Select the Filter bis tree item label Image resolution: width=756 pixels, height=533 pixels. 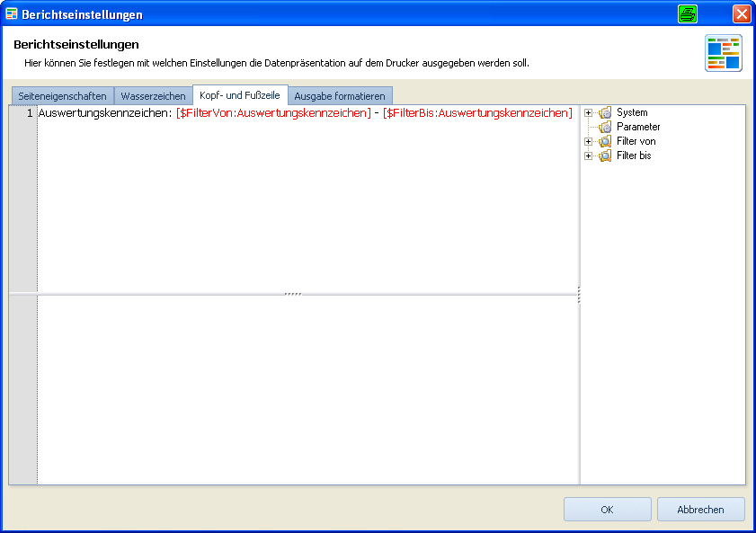coord(634,156)
